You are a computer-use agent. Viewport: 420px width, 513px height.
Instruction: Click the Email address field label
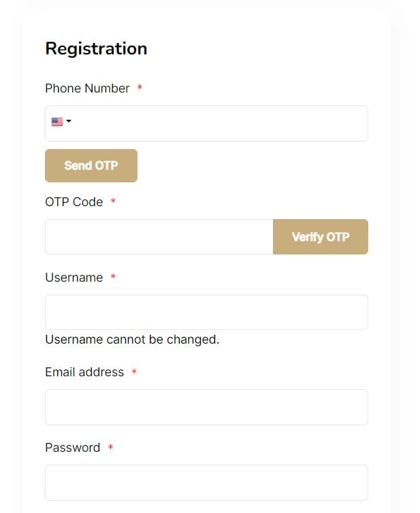[84, 372]
